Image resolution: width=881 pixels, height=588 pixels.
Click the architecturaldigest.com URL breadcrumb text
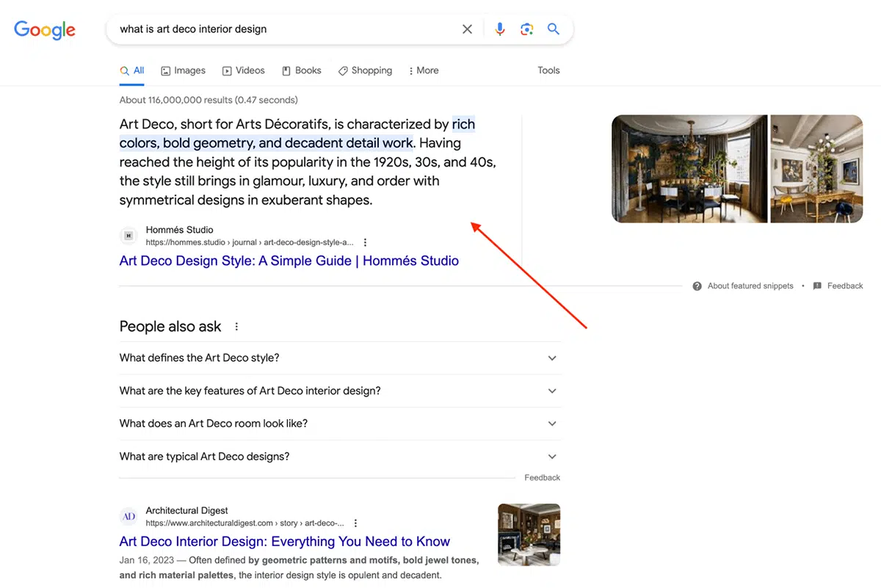click(245, 523)
